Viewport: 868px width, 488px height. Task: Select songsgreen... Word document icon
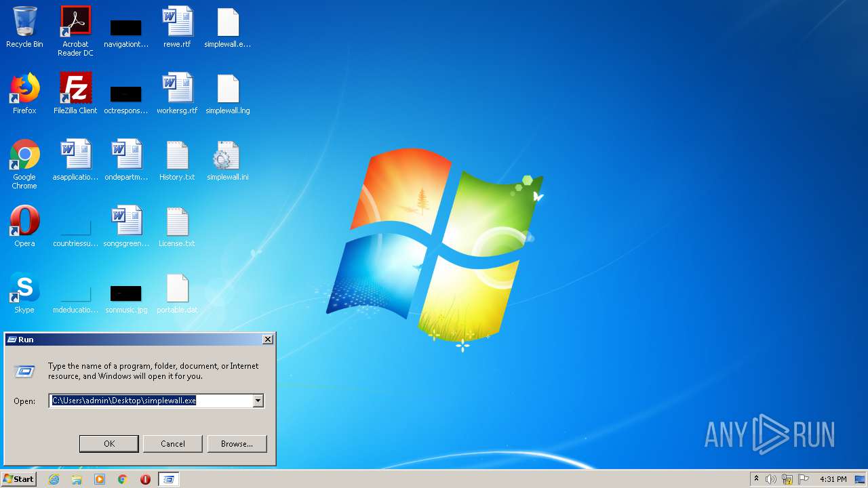[x=126, y=226]
